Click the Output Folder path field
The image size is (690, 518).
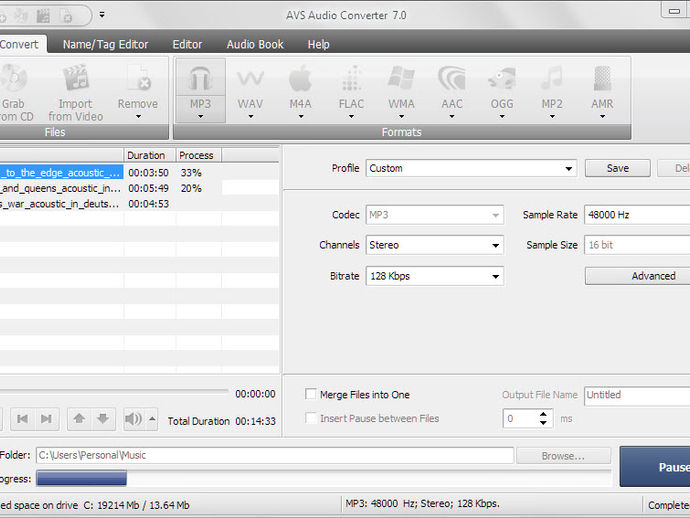click(275, 455)
